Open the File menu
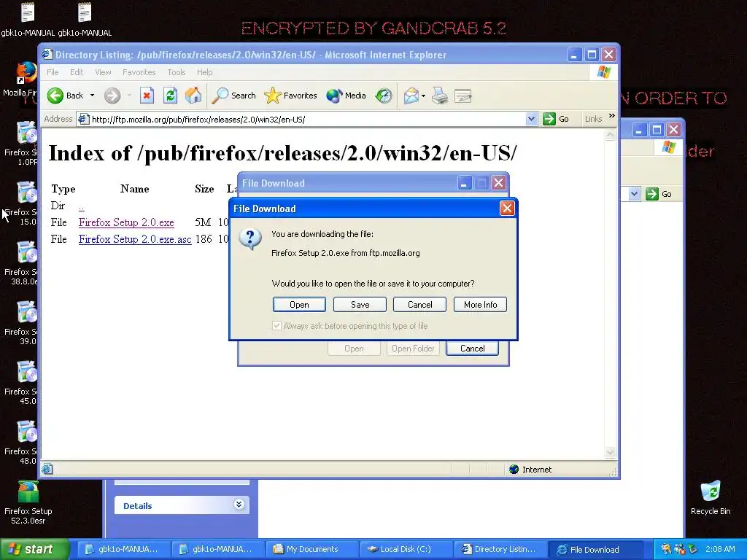This screenshot has width=747, height=560. coord(53,72)
